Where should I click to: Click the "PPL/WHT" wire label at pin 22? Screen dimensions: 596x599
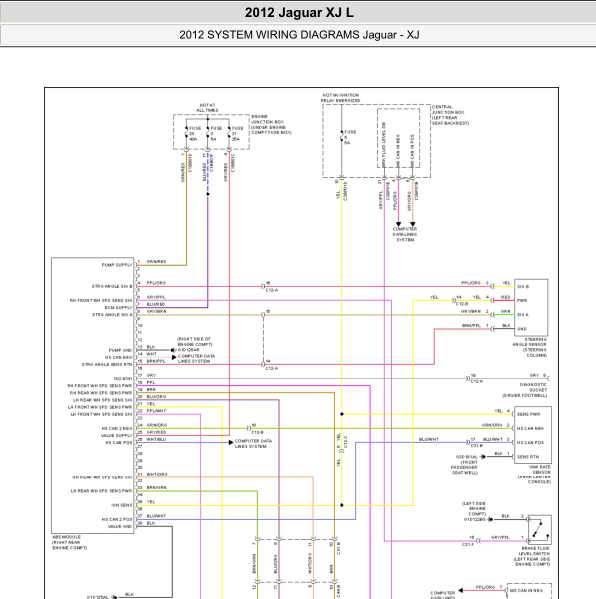(156, 411)
